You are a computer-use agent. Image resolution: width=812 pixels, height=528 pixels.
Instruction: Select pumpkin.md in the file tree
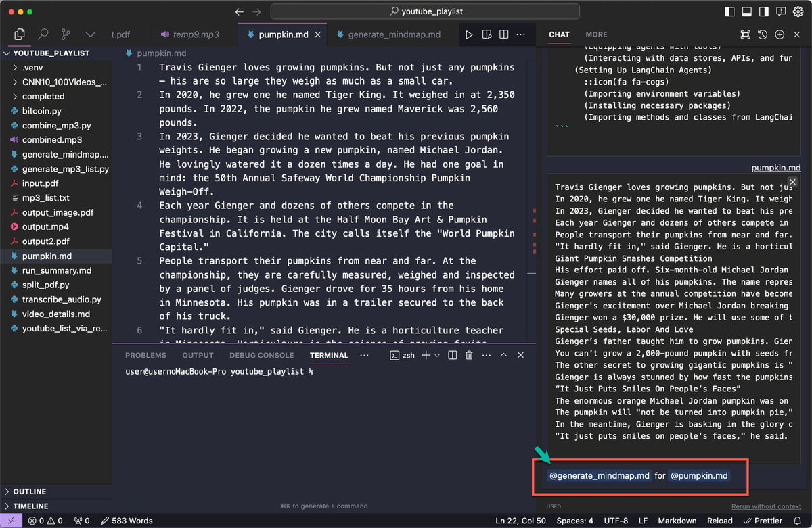pyautogui.click(x=56, y=256)
